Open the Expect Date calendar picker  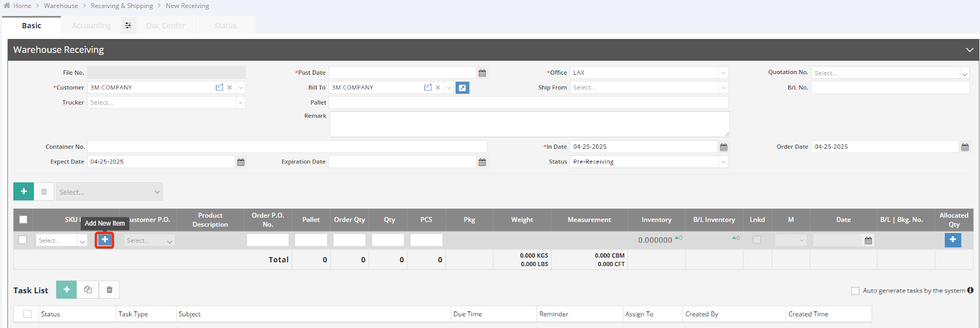tap(241, 162)
